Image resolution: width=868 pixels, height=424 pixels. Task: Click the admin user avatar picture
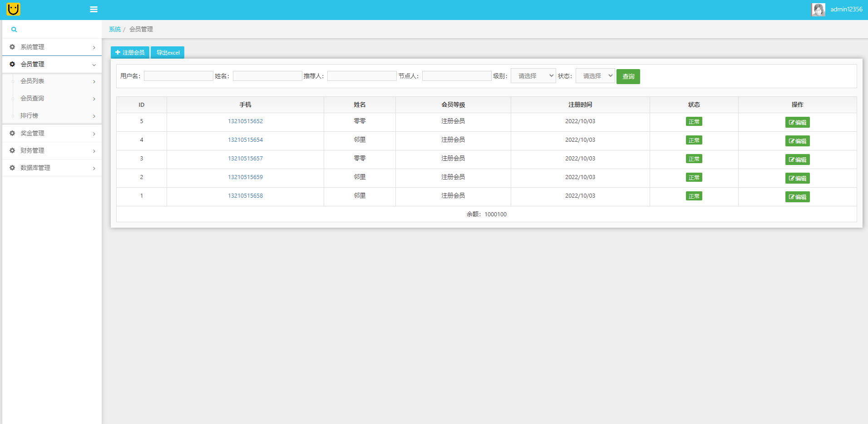click(x=818, y=10)
